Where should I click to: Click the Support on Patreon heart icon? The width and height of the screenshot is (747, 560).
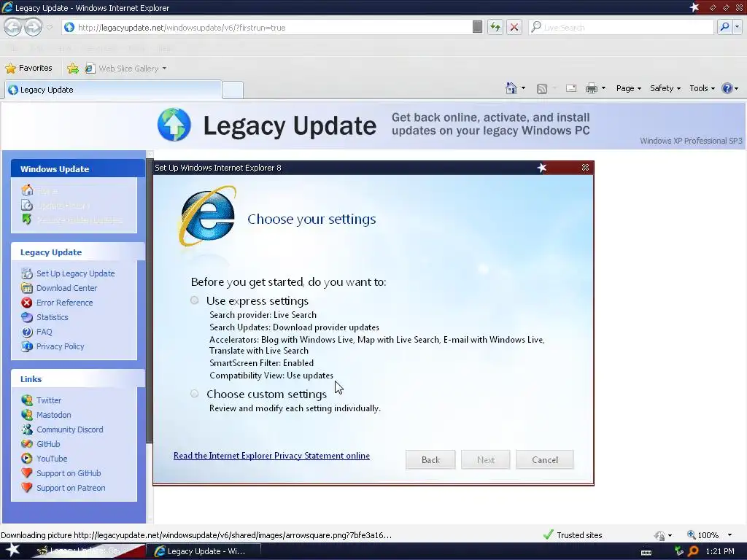[x=27, y=488]
